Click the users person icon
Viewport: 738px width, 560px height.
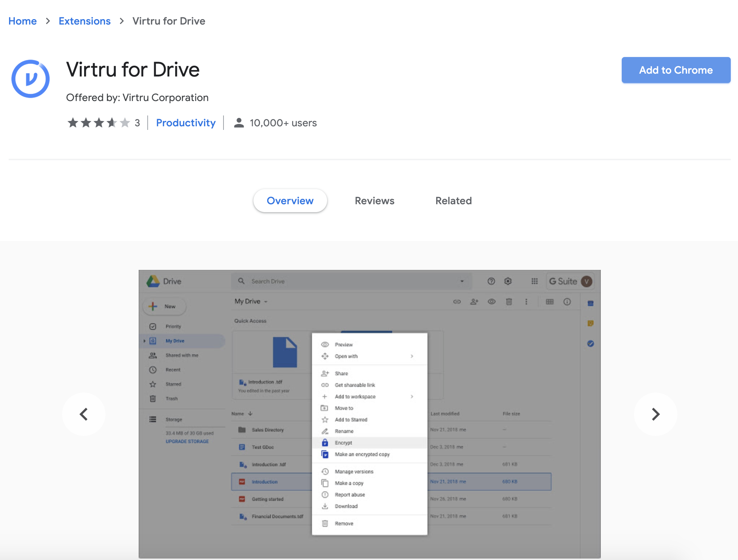239,123
